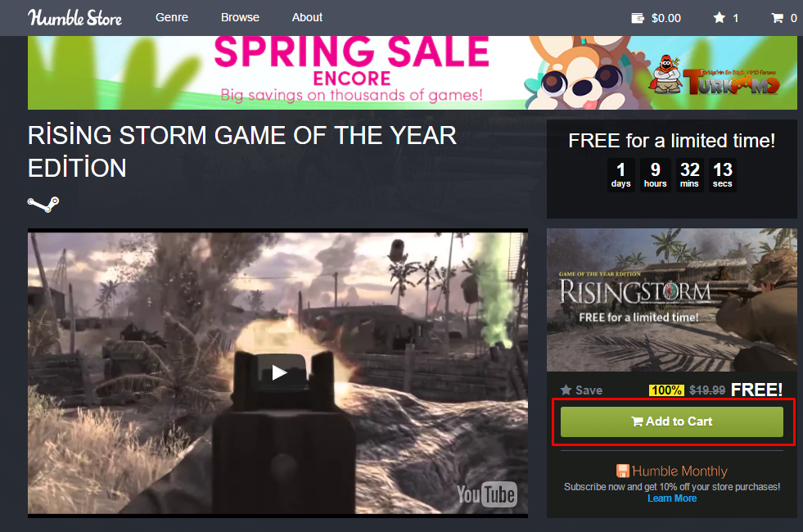This screenshot has width=803, height=532.
Task: Click the Steam platform icon
Action: coord(43,205)
